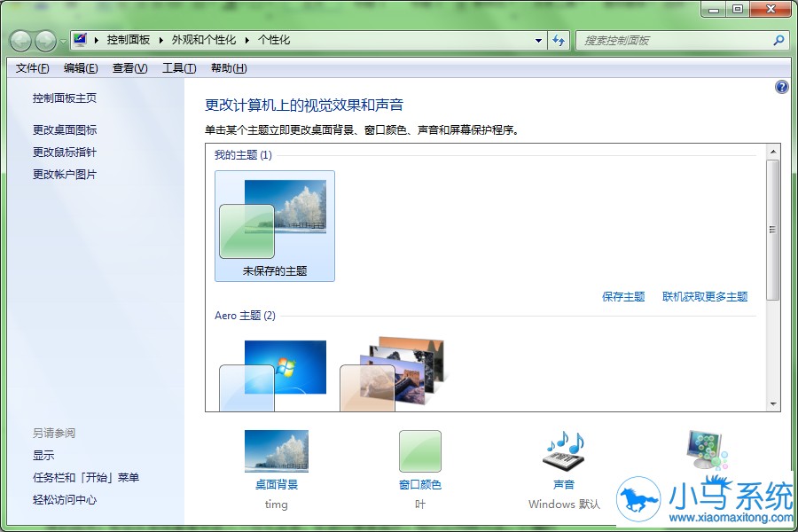
Task: Click theme list scroll down arrow
Action: click(x=773, y=404)
